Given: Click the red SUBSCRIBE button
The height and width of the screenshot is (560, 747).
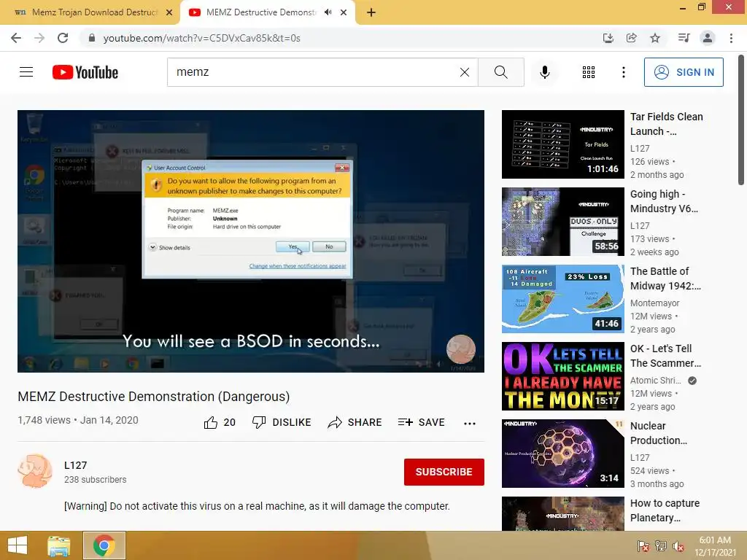Looking at the screenshot, I should 444,472.
